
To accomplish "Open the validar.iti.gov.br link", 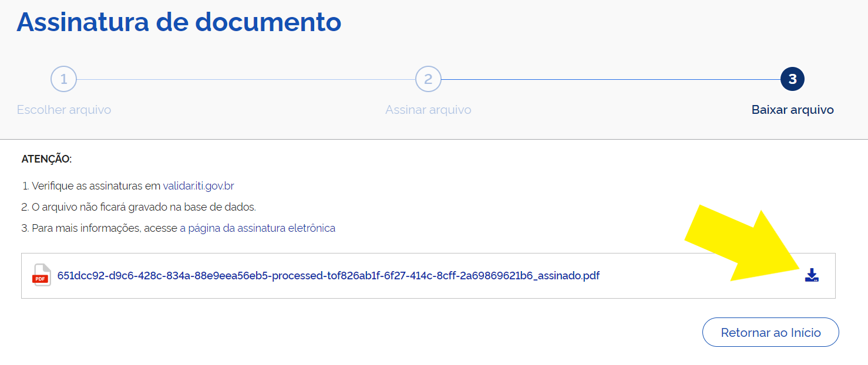I will click(199, 186).
